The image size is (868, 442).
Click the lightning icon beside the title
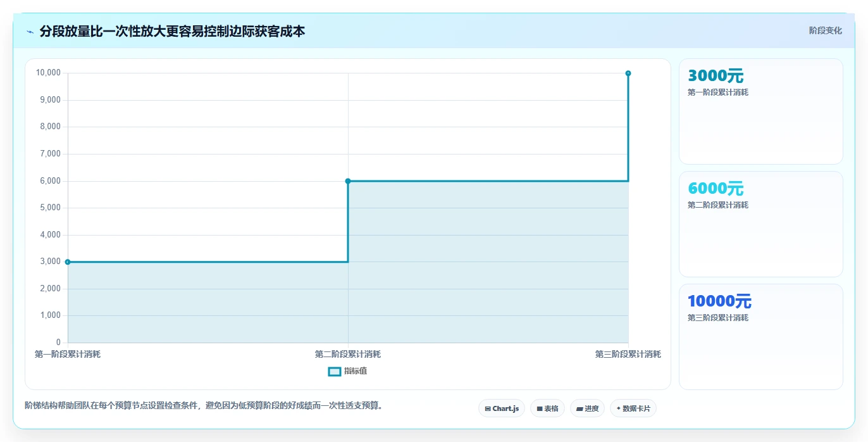tap(30, 32)
